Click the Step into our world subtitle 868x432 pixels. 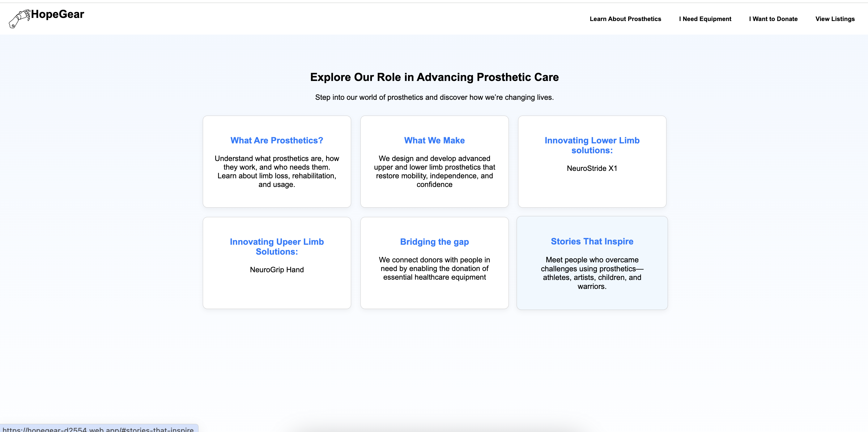(x=434, y=97)
